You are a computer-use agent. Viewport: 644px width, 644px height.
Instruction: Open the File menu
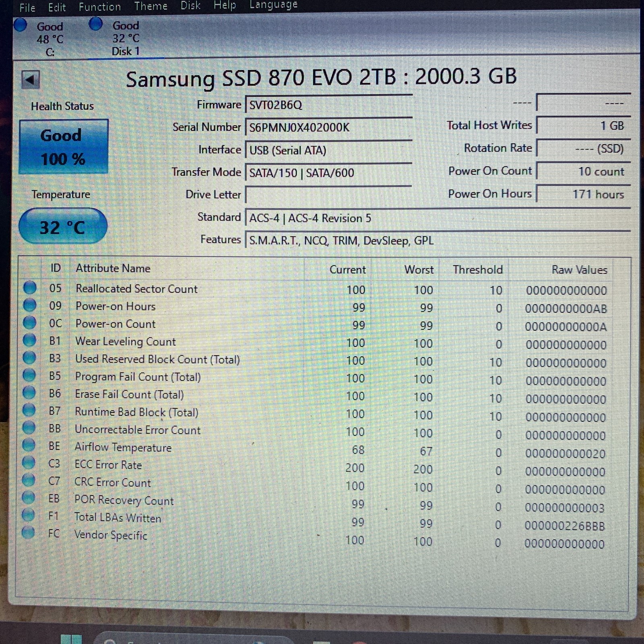point(27,7)
